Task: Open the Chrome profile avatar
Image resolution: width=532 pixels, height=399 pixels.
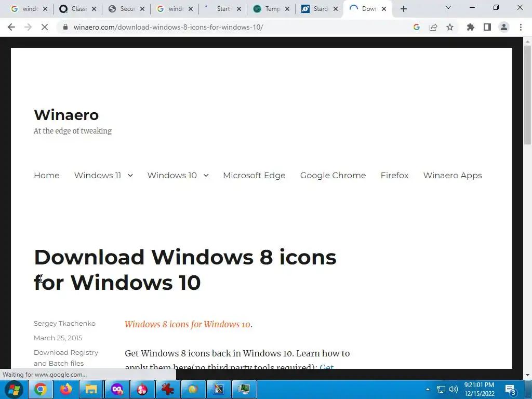Action: coord(504,27)
